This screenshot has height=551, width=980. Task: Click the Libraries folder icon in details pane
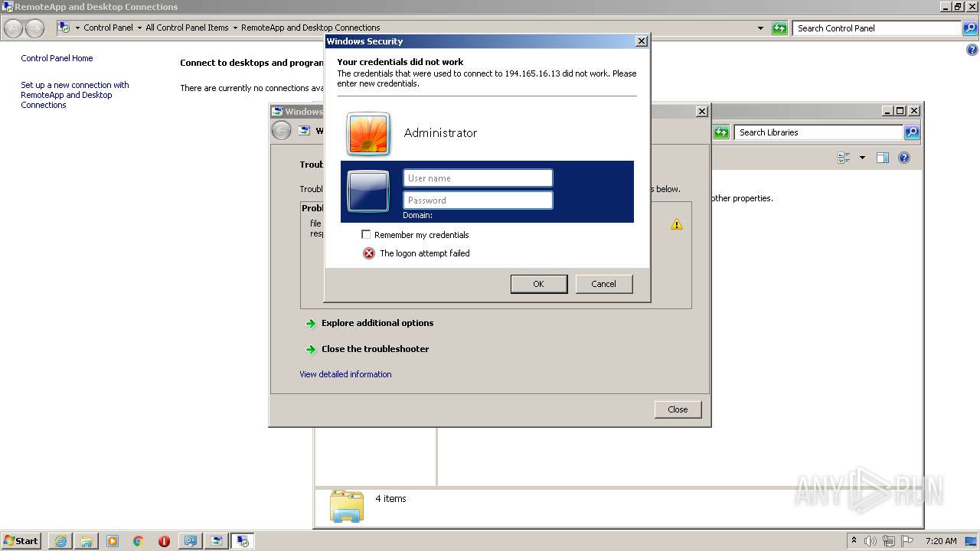[x=347, y=506]
